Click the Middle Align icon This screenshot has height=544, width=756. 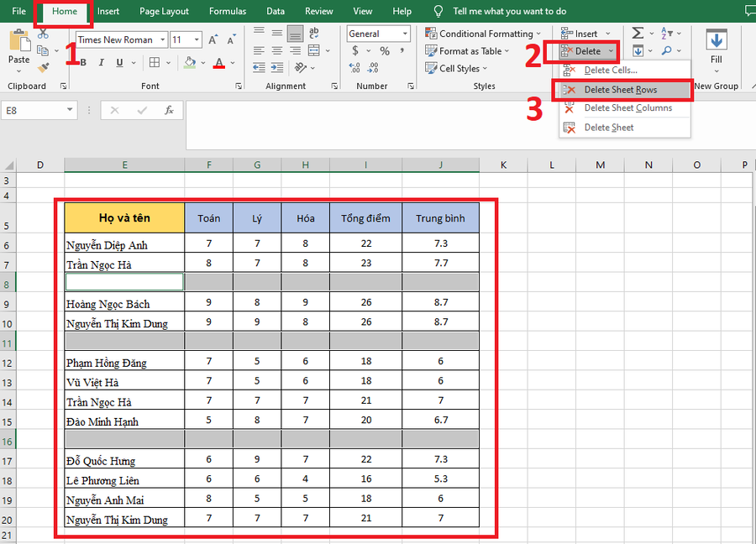(276, 32)
